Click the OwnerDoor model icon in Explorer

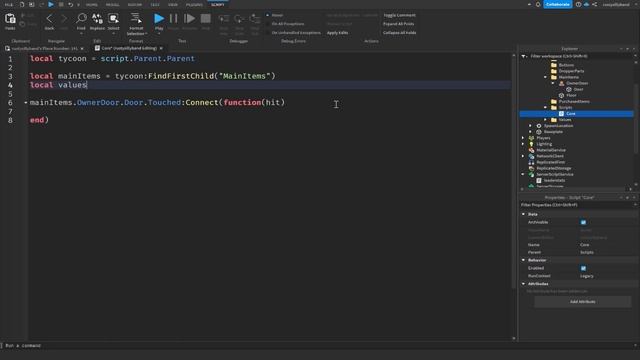pyautogui.click(x=561, y=83)
